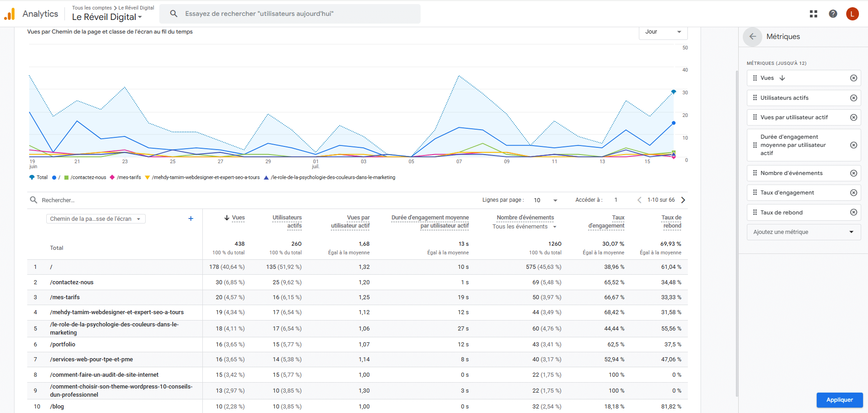Click drag handle of Nombre d'événements metric
Viewport: 868px width, 413px height.
[755, 173]
